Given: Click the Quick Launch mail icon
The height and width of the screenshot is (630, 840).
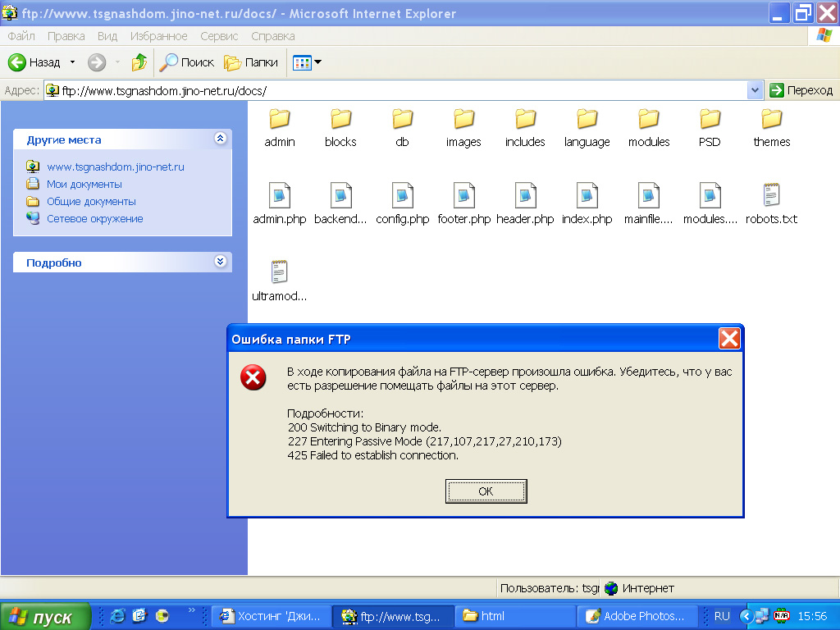Looking at the screenshot, I should pos(139,617).
